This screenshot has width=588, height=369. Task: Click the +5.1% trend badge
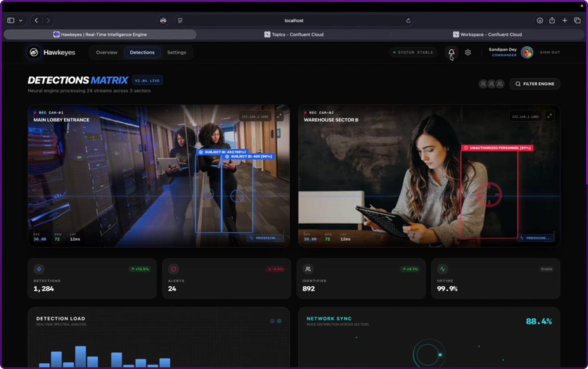410,269
